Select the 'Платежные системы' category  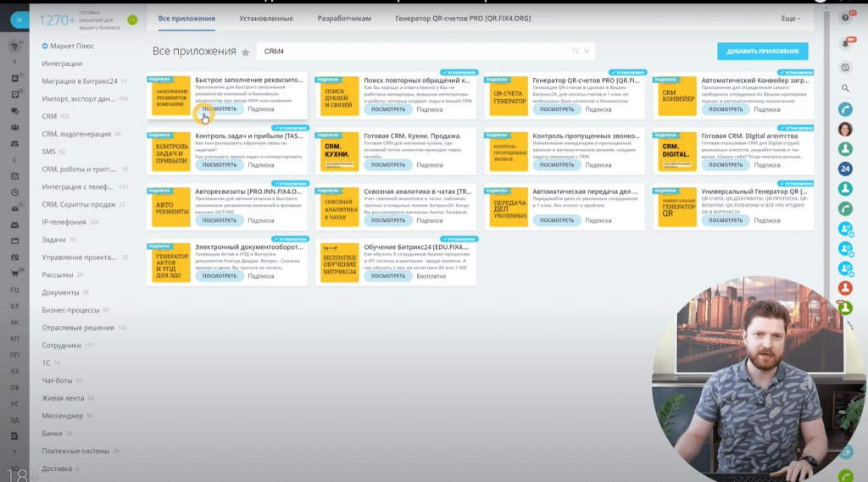75,451
